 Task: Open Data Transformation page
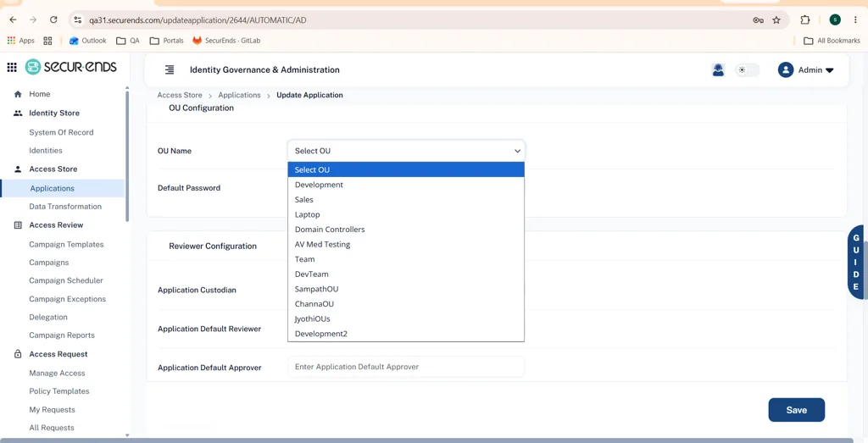pyautogui.click(x=65, y=207)
